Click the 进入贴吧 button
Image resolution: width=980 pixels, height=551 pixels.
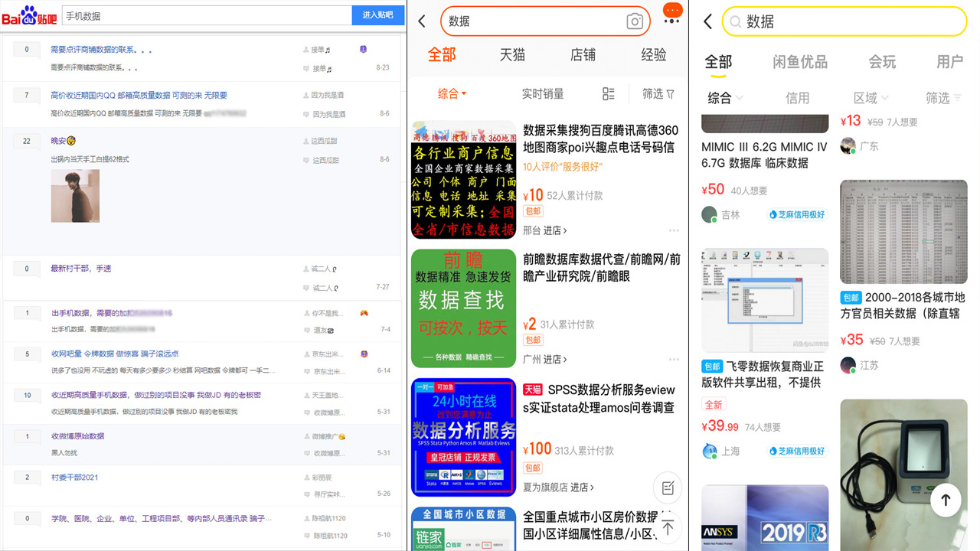tap(377, 15)
